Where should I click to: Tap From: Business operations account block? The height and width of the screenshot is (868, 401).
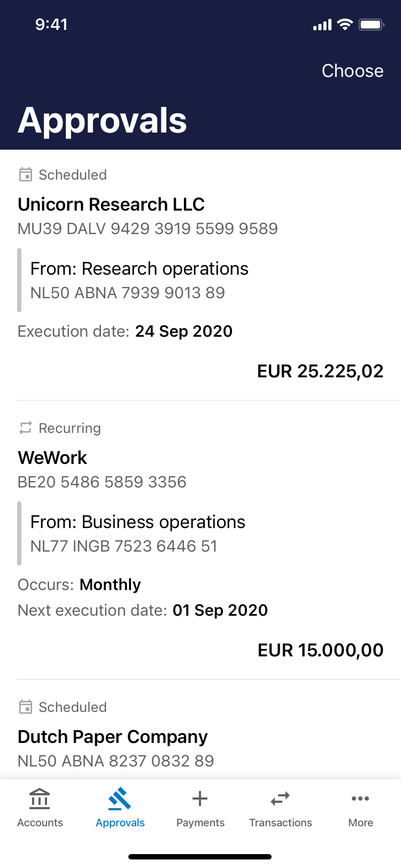pos(137,533)
